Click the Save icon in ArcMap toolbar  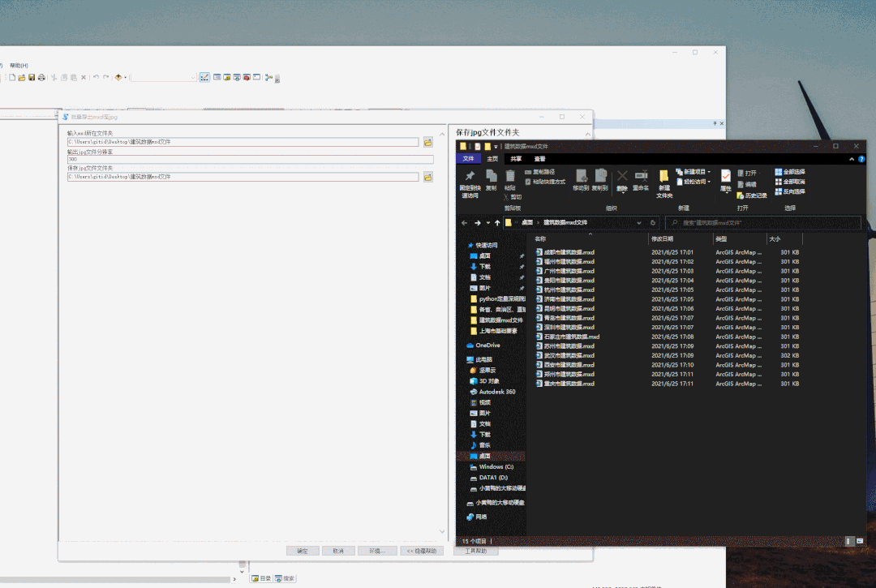(32, 78)
